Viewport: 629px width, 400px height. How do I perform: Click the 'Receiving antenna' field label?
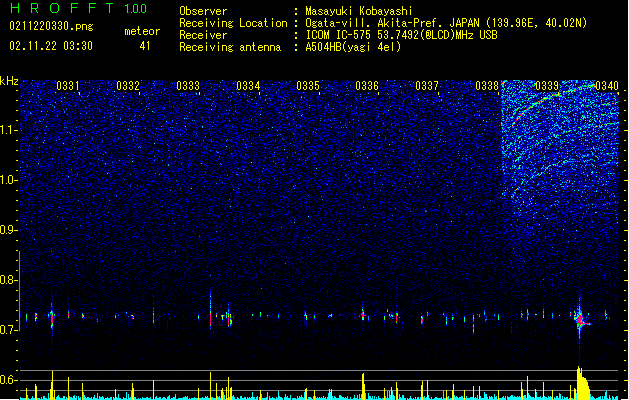tap(230, 47)
